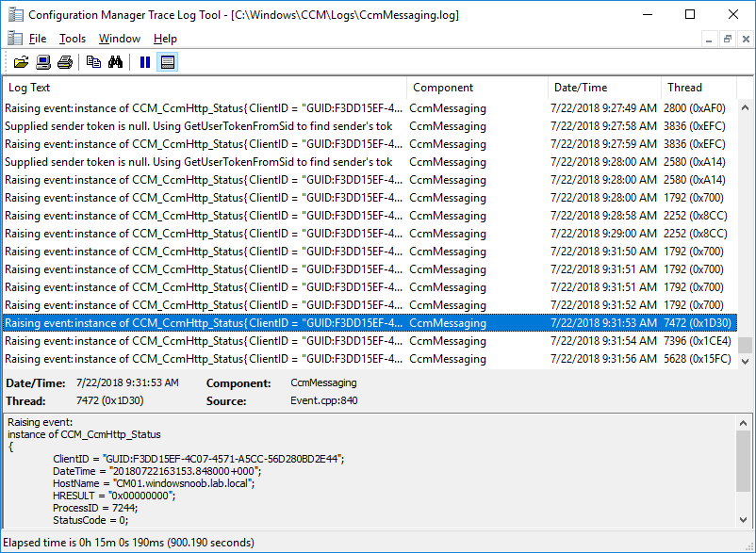Minimize the inner log document window
This screenshot has width=756, height=553.
point(709,39)
